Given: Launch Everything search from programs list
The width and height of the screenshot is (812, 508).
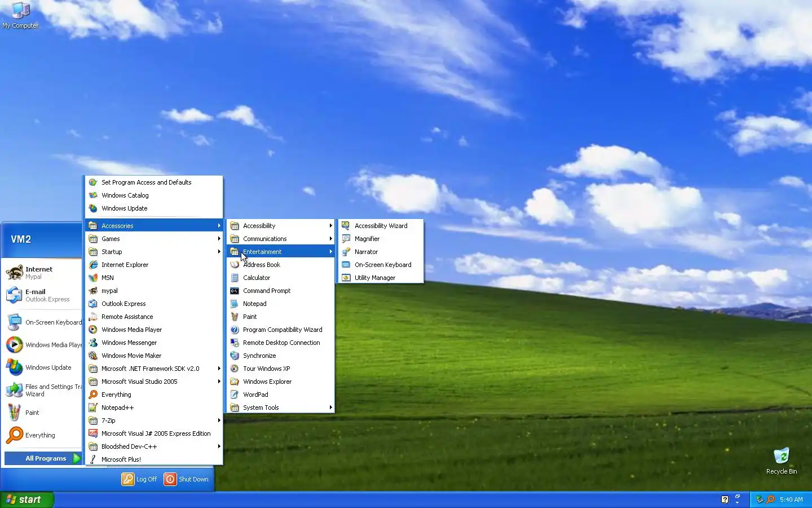Looking at the screenshot, I should 154,395.
